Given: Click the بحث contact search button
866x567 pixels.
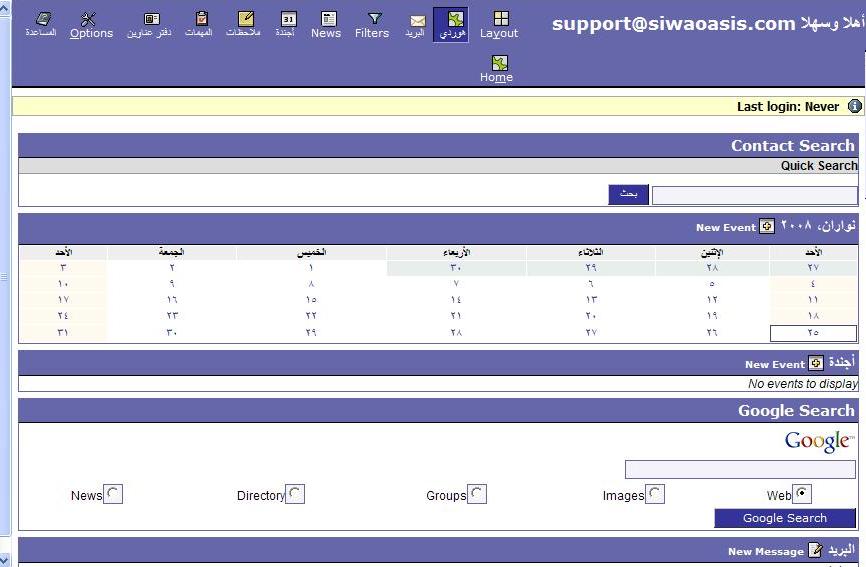Looking at the screenshot, I should [x=628, y=195].
